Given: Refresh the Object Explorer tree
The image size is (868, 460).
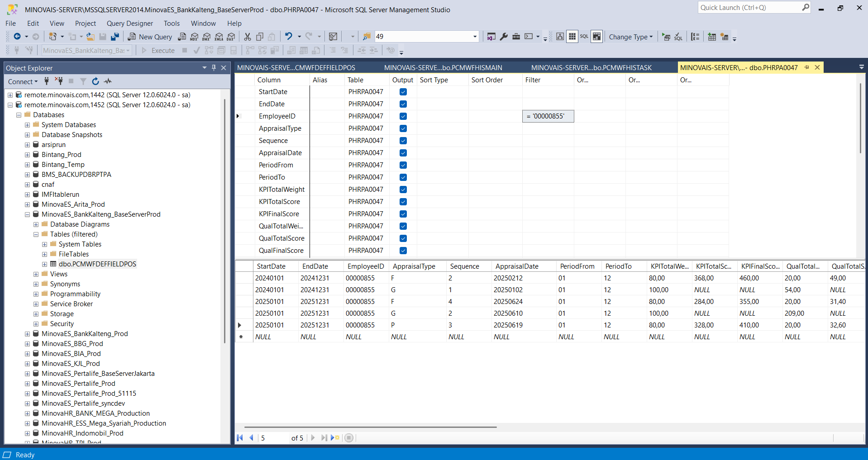Looking at the screenshot, I should click(95, 81).
